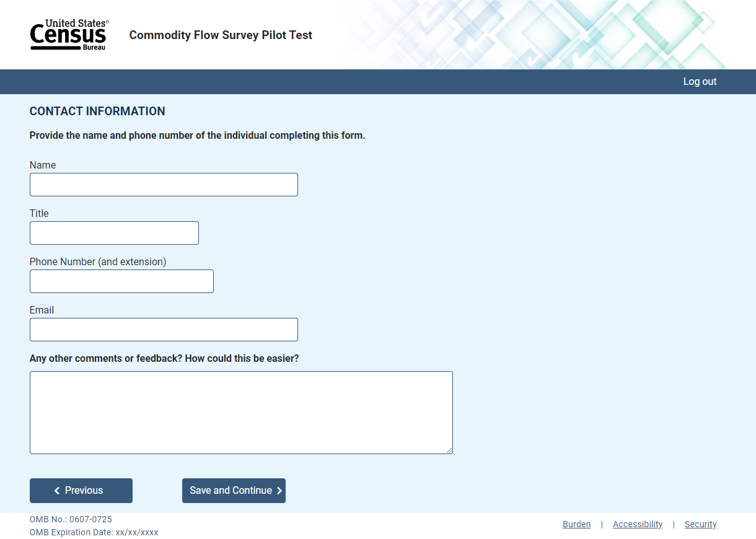Go back with the Previous button

(x=81, y=491)
